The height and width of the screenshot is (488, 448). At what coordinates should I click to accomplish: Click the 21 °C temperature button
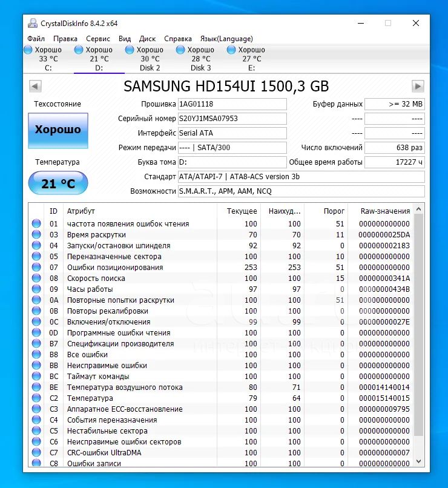[58, 183]
